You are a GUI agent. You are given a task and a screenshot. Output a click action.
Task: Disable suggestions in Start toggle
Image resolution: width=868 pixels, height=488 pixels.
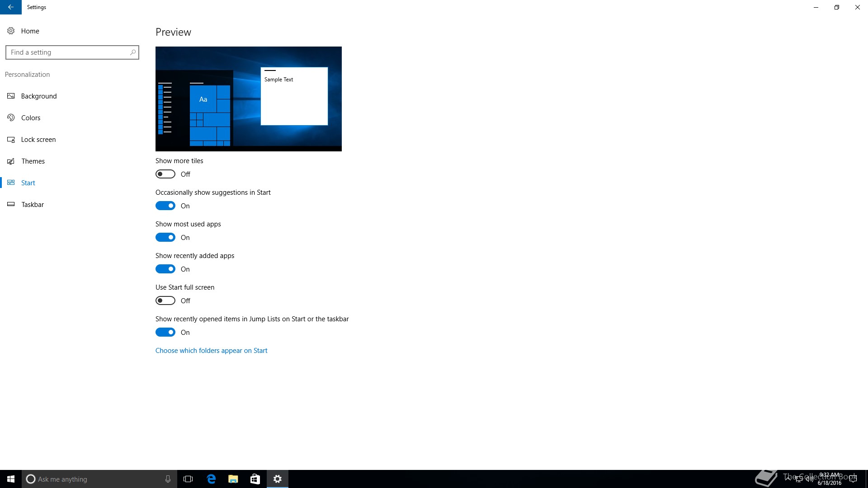pos(165,206)
